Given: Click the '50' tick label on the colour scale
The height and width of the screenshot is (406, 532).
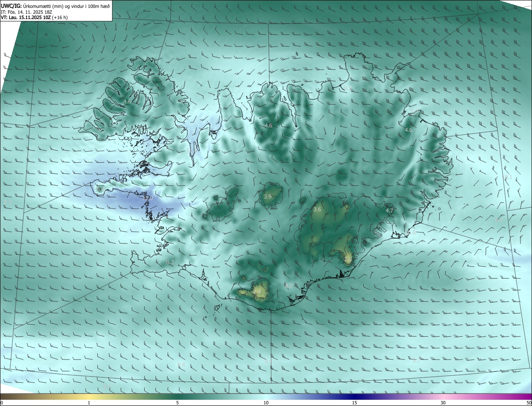Looking at the screenshot, I should [529, 403].
